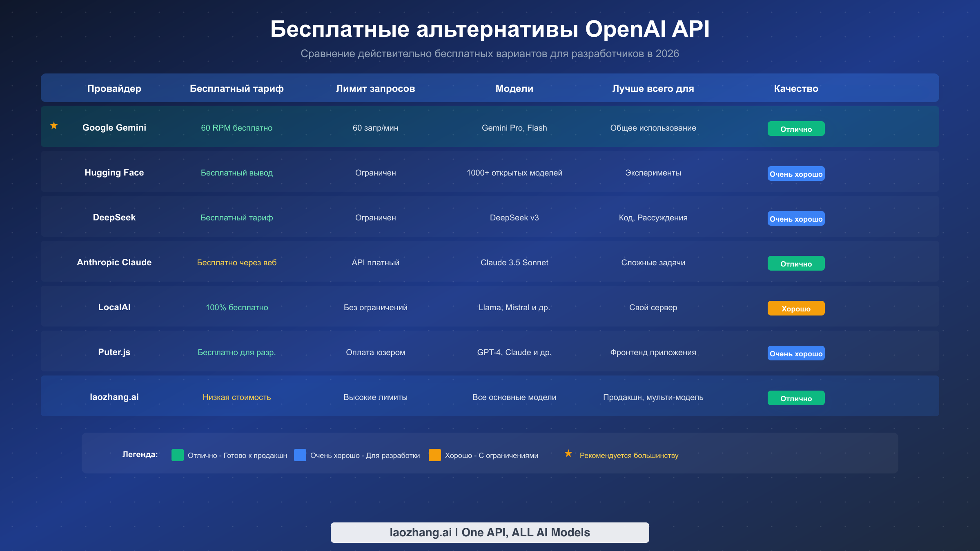Click the 'Отлично' badge for Anthropic Claude

[795, 263]
